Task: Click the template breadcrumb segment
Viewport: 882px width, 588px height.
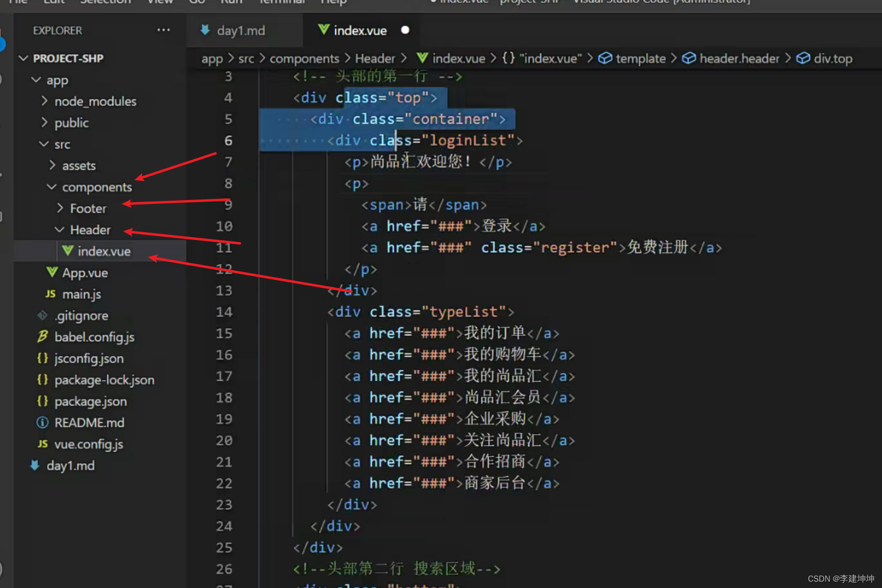Action: point(640,59)
